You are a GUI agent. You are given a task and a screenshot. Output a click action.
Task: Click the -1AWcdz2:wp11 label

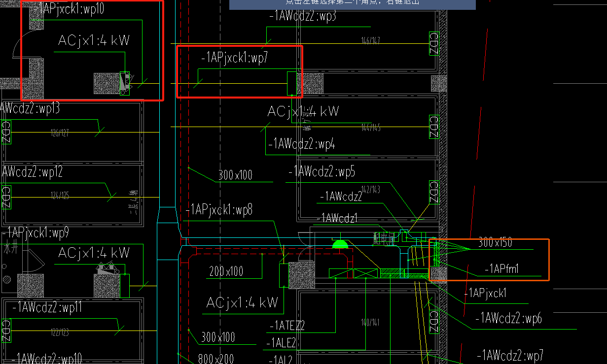[47, 308]
